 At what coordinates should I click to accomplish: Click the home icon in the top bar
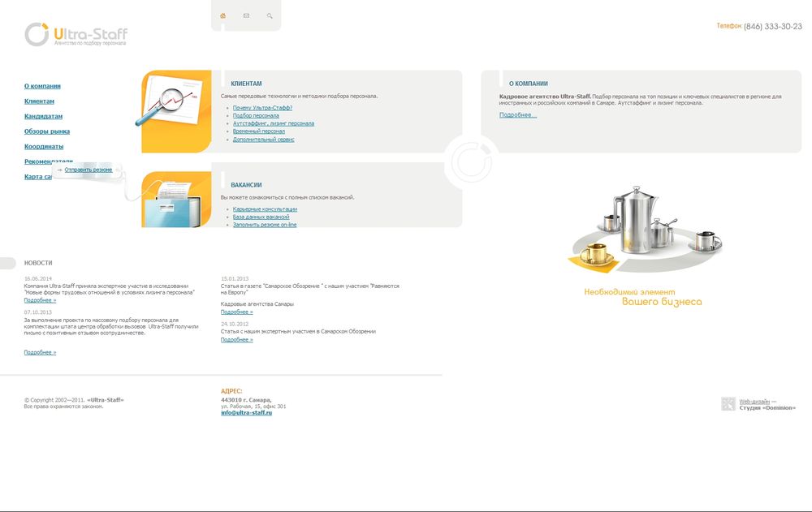[223, 15]
